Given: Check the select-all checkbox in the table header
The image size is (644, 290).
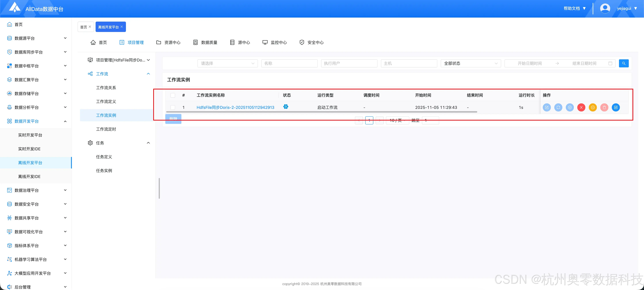Looking at the screenshot, I should pos(173,95).
